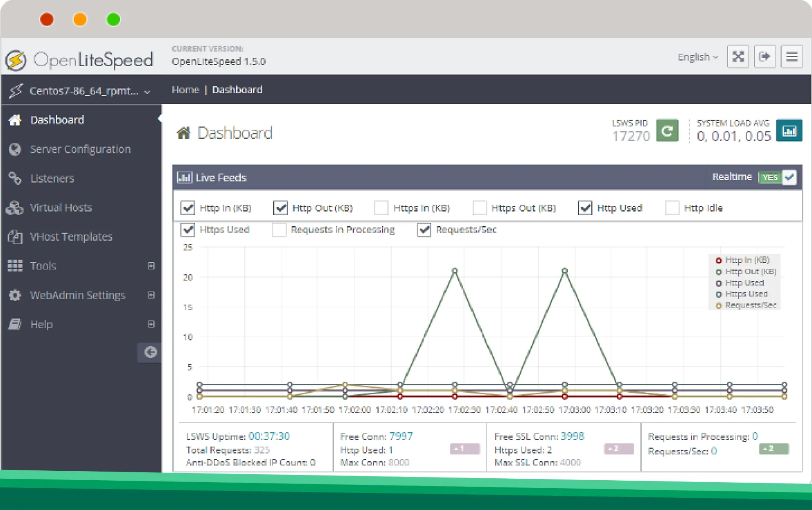Click the OpenLiteSpeed lightning logo icon
The image size is (812, 510).
point(16,60)
